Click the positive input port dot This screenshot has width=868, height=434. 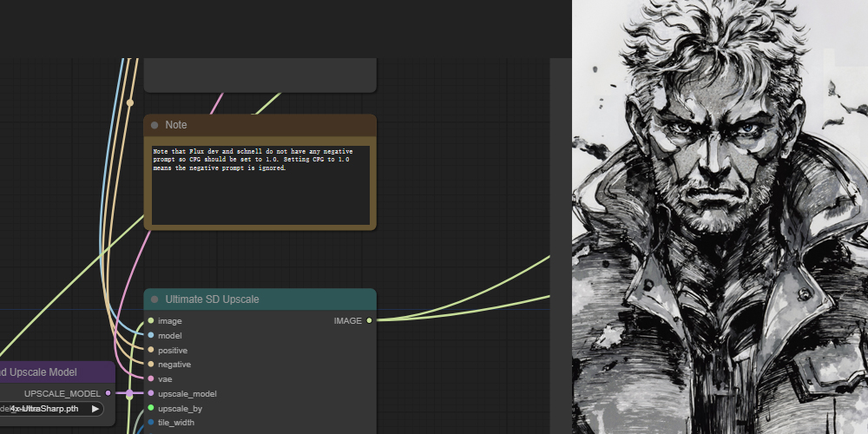[x=150, y=350]
